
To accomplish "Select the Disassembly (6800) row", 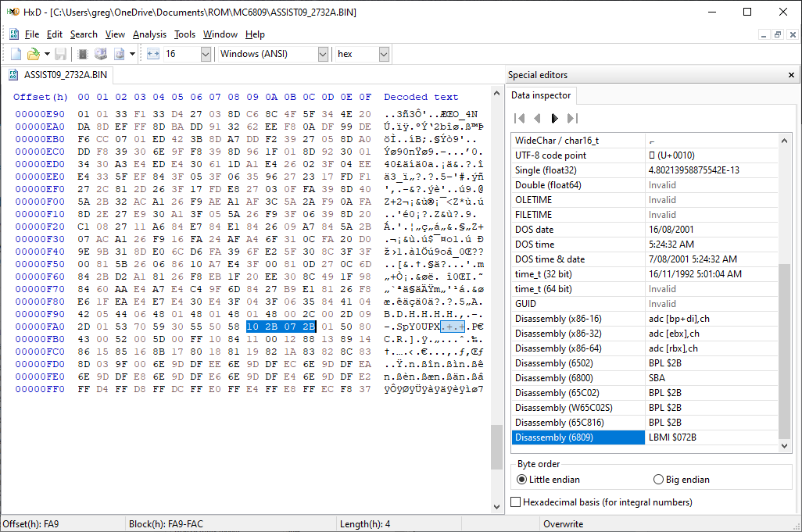I will 644,378.
